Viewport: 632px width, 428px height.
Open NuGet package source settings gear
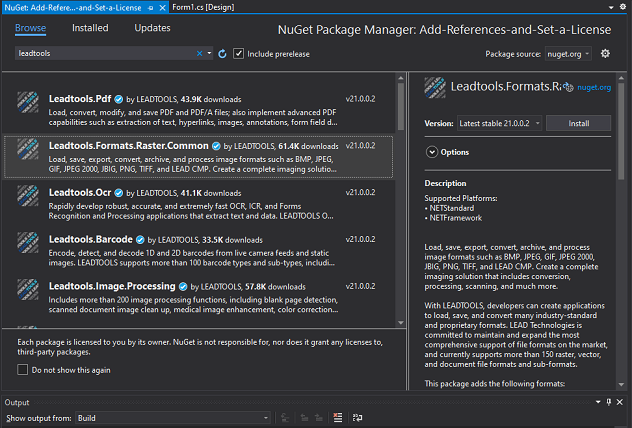(605, 54)
